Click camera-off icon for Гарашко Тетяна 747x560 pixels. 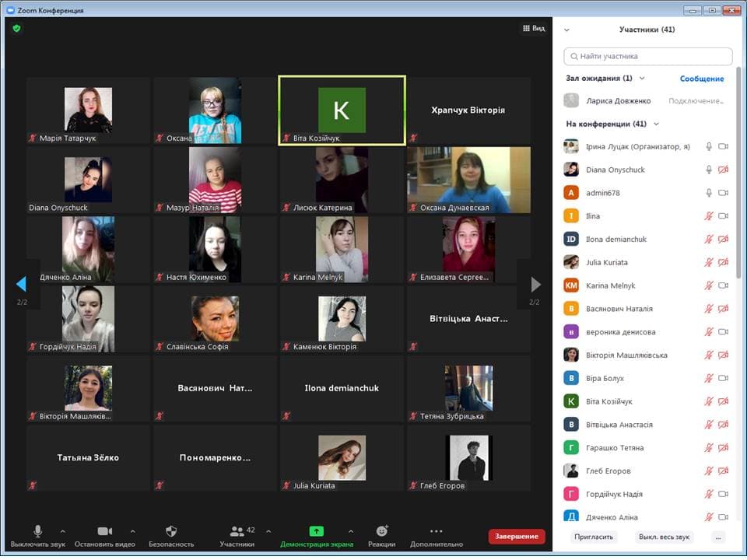click(x=723, y=448)
